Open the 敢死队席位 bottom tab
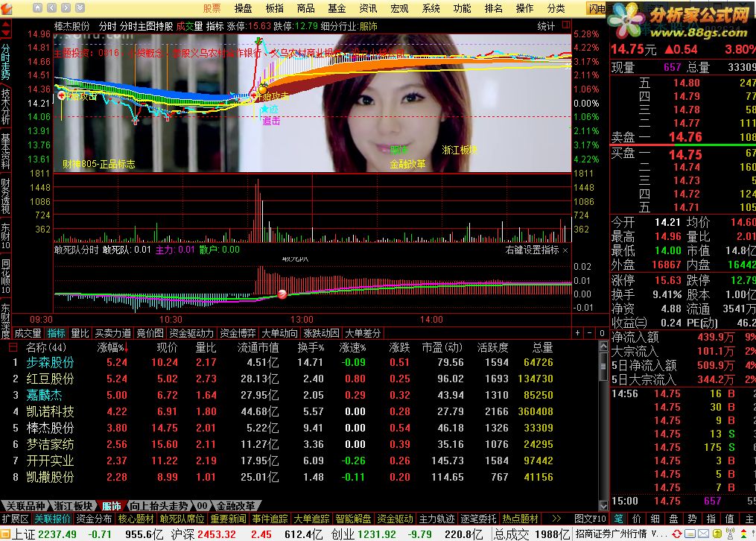756x541 pixels. [x=182, y=519]
